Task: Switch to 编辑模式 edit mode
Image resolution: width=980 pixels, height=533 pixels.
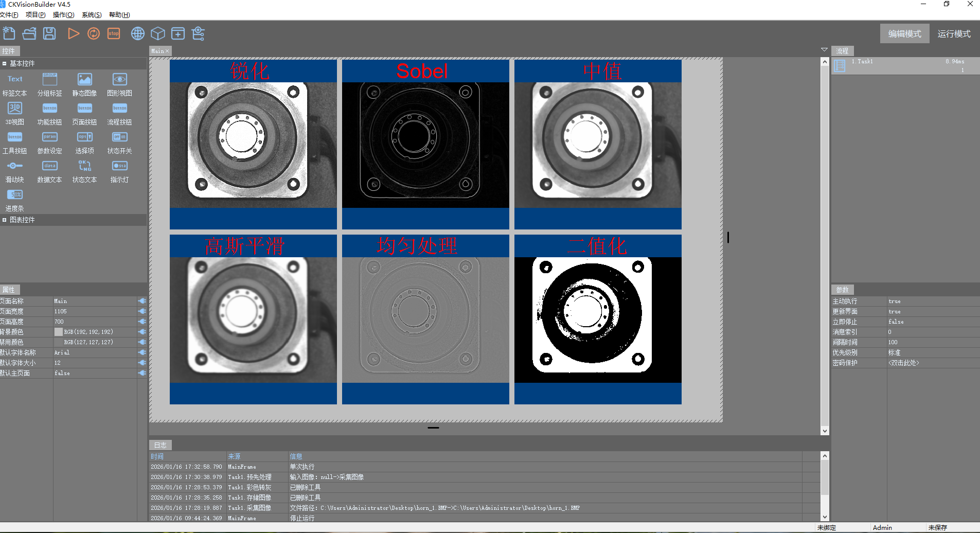Action: pos(904,34)
